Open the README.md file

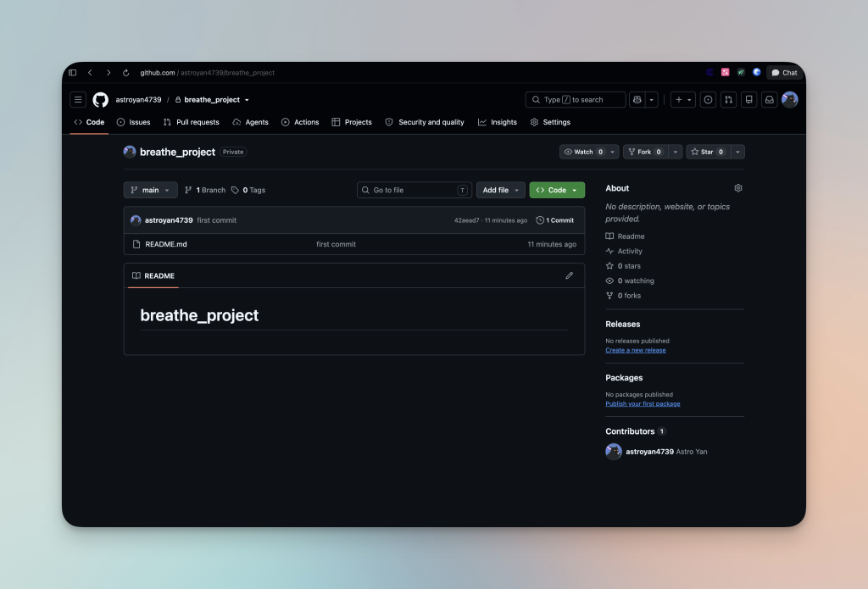click(x=166, y=244)
